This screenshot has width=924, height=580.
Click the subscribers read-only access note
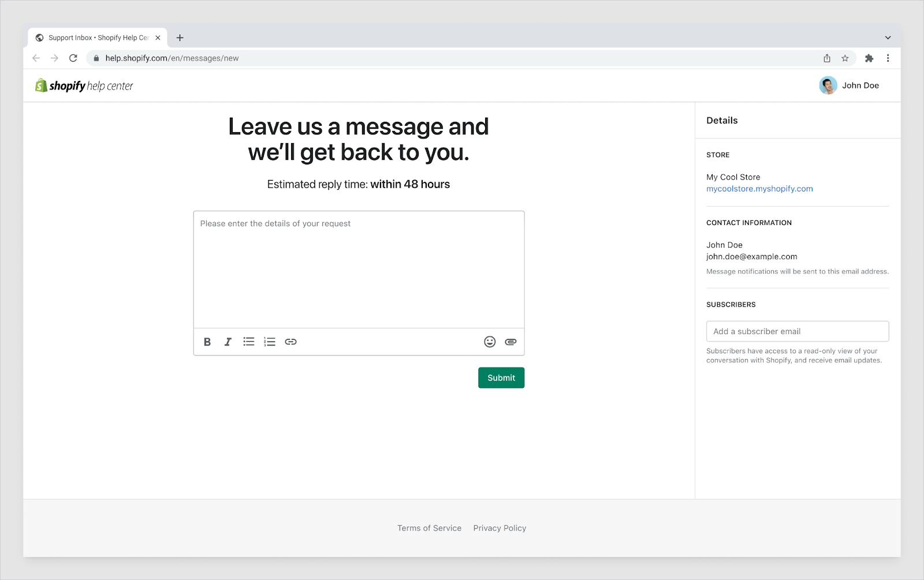pyautogui.click(x=794, y=356)
